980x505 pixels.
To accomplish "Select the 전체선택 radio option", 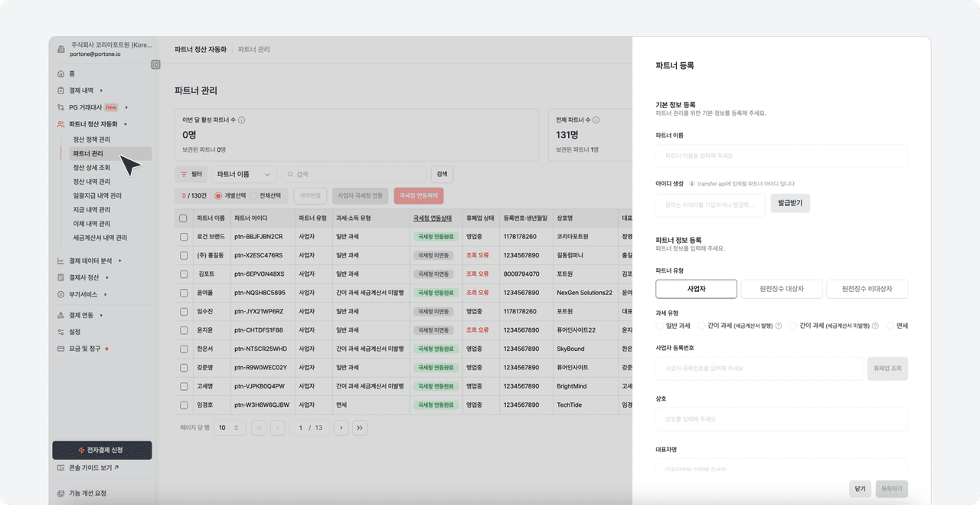I will [253, 195].
